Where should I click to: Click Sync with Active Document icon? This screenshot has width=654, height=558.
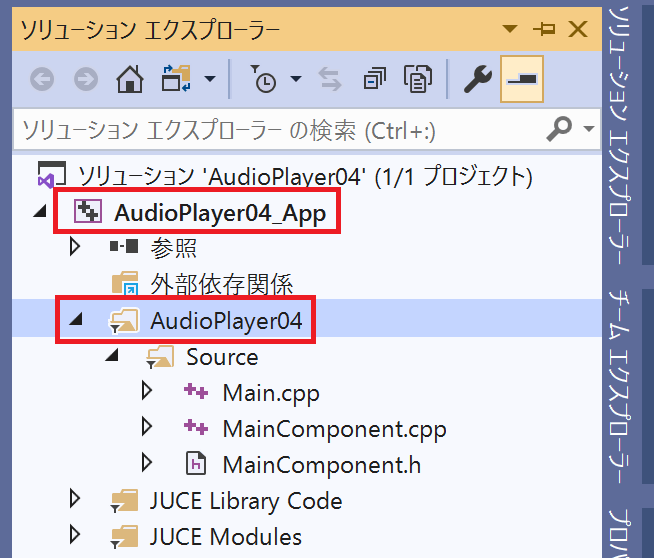pyautogui.click(x=330, y=79)
